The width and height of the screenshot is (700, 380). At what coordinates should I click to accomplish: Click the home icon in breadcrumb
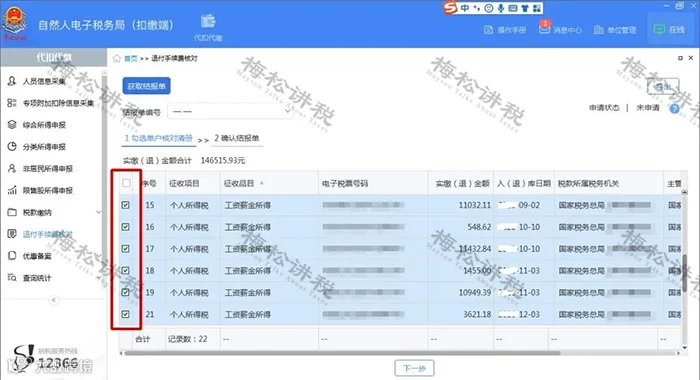point(117,58)
